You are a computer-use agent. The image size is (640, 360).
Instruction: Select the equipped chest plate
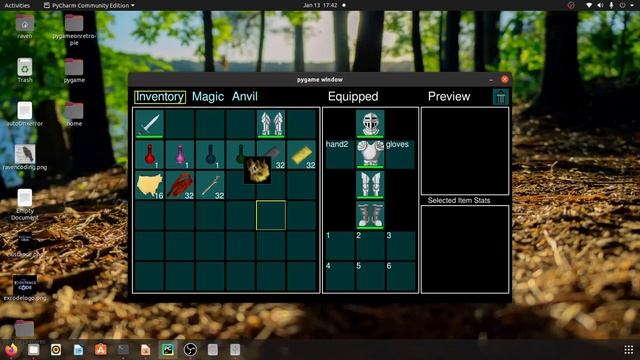[370, 154]
